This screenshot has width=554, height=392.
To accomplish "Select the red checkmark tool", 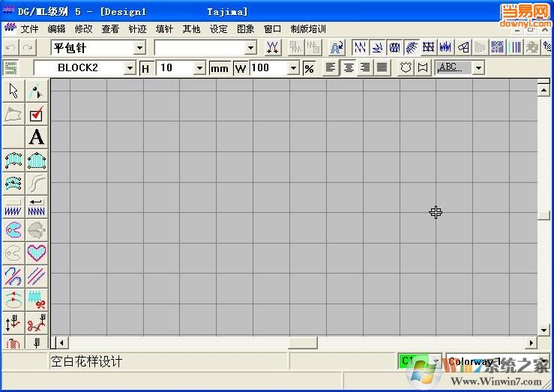I will pos(36,114).
